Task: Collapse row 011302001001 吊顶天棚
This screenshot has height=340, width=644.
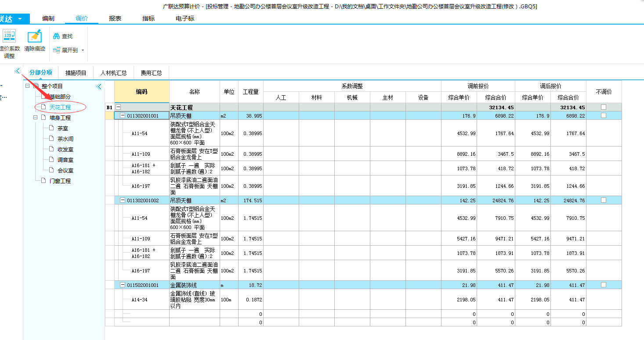Action: (x=123, y=115)
